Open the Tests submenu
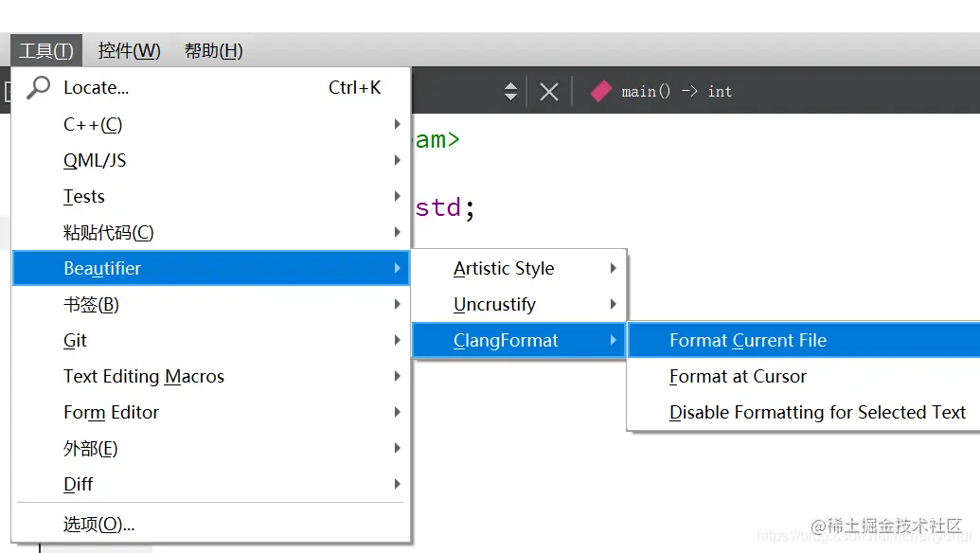Screen dimensions: 980x553 [211, 196]
